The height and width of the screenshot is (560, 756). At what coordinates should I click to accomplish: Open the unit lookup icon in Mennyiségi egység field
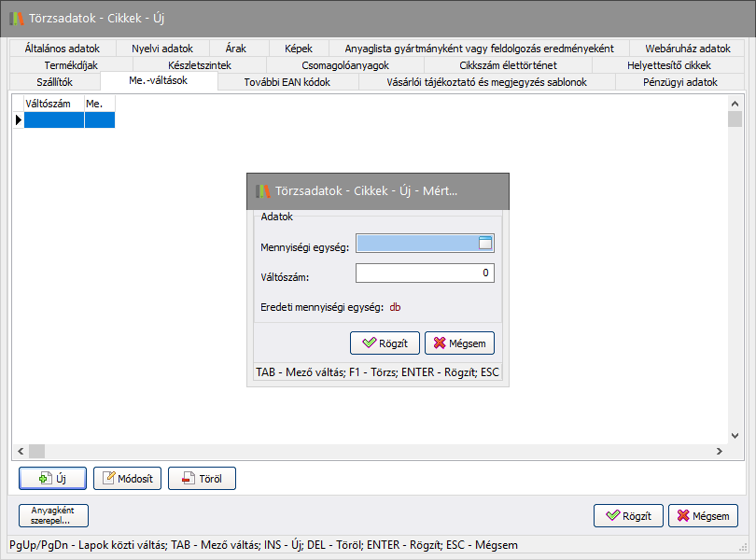pos(484,244)
